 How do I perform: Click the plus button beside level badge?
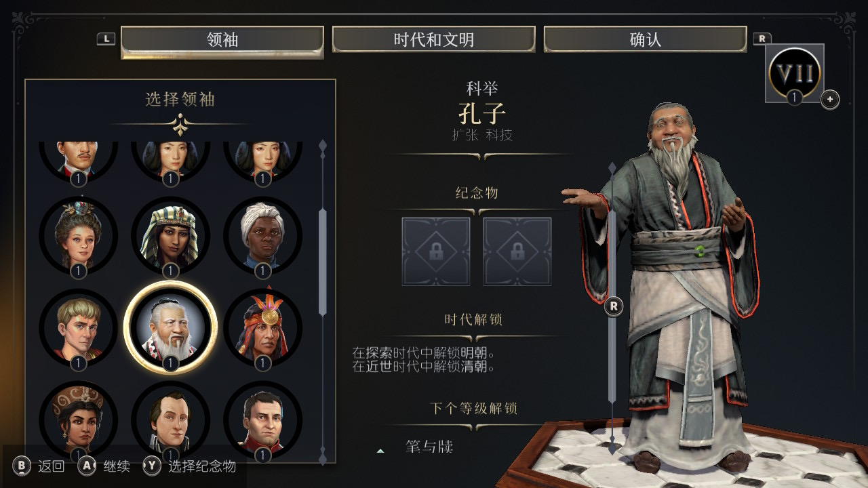click(830, 100)
